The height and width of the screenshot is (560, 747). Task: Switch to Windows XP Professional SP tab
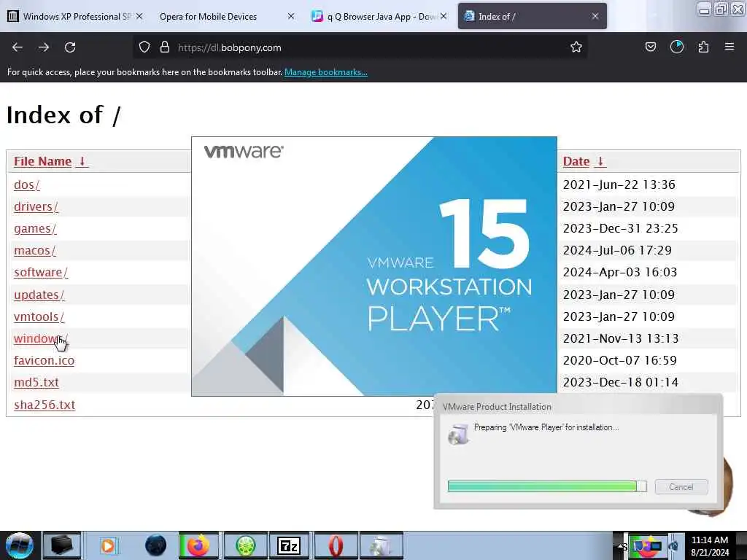pos(77,16)
